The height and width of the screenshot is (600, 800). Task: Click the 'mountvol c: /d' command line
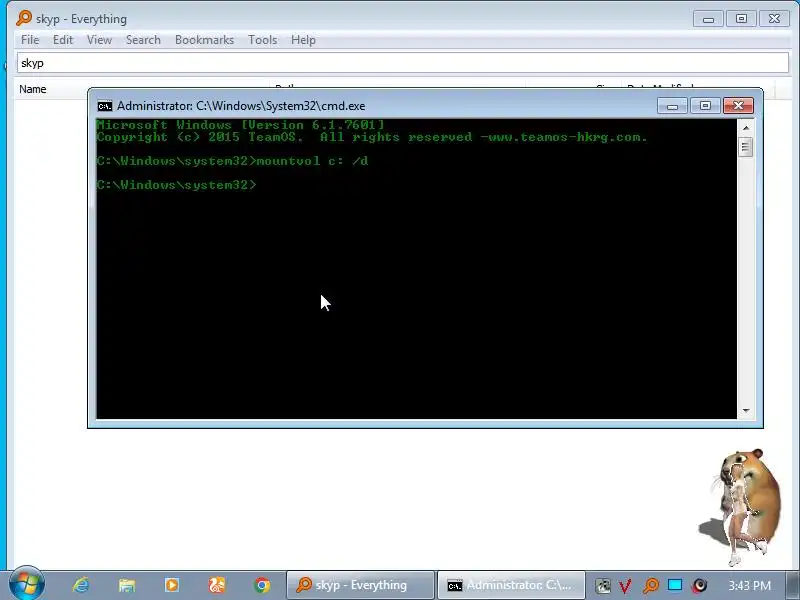click(x=232, y=161)
